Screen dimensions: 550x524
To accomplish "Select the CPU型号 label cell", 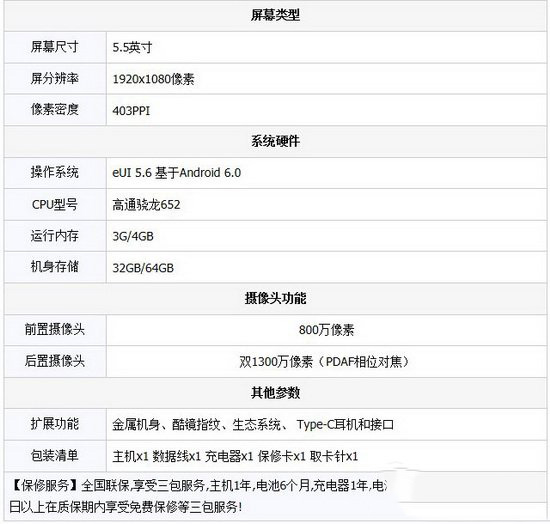I will pos(55,204).
